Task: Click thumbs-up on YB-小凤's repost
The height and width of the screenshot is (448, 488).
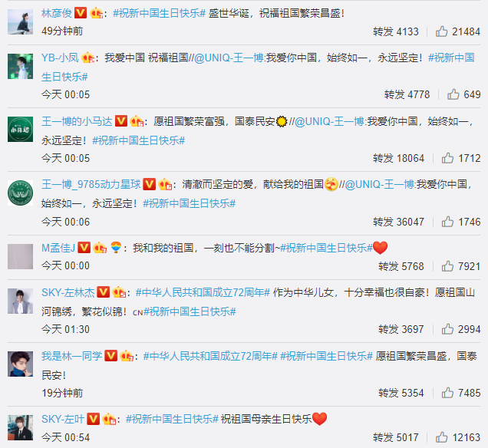Action: click(x=453, y=94)
